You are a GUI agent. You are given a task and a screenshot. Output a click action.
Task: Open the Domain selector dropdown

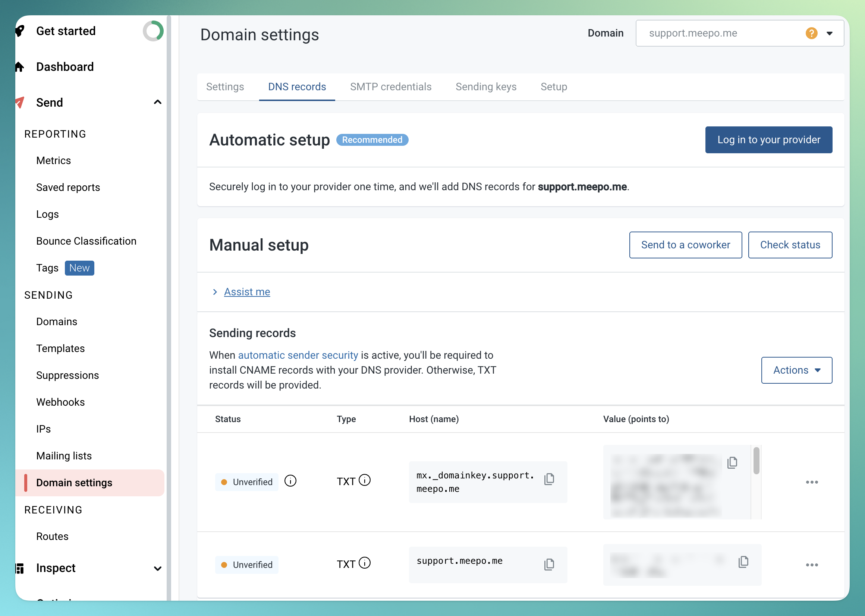coord(829,34)
